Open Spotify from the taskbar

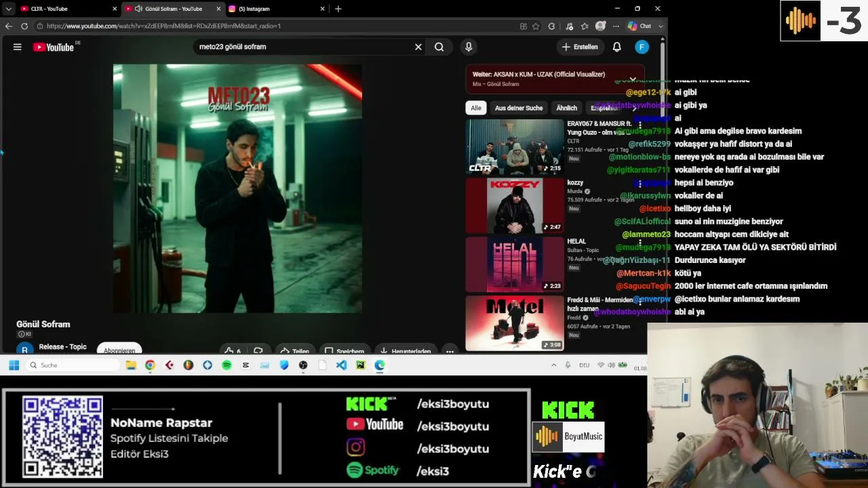tap(226, 365)
